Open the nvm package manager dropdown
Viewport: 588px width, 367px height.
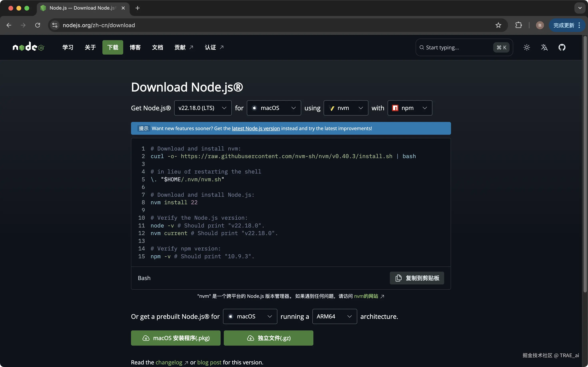pyautogui.click(x=346, y=108)
